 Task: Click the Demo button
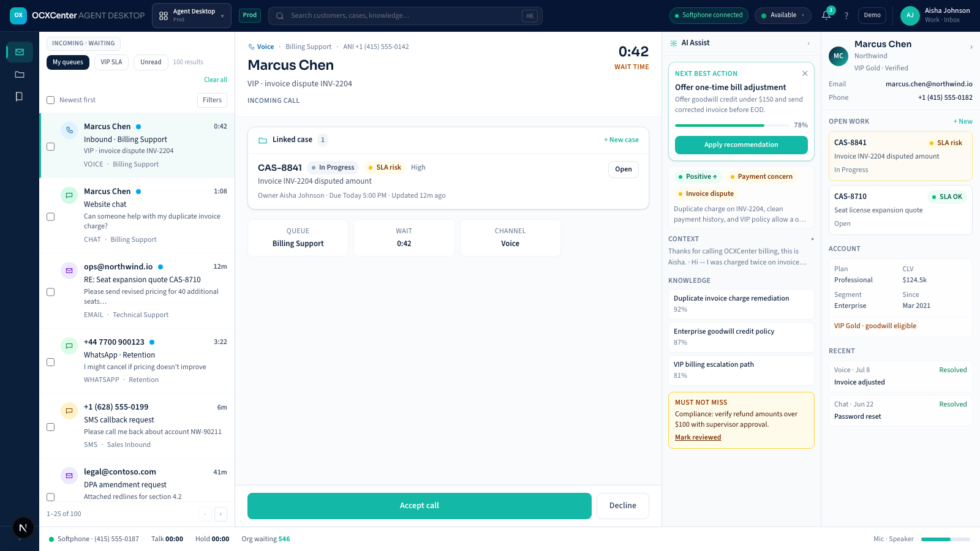point(872,15)
